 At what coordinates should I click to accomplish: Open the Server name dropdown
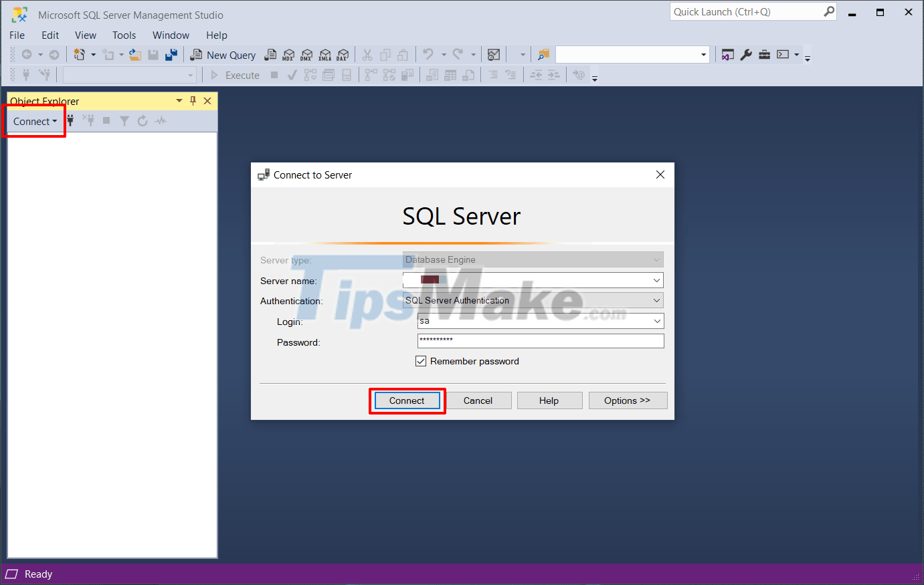pos(656,280)
